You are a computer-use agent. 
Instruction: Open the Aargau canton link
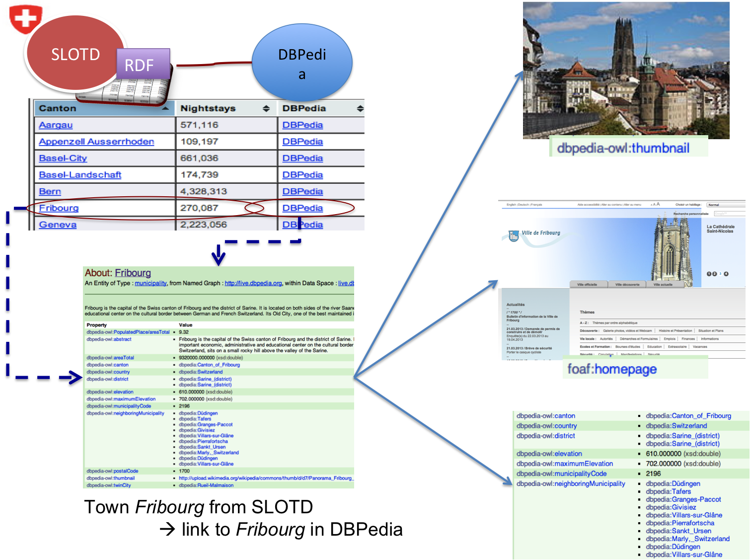(x=56, y=125)
